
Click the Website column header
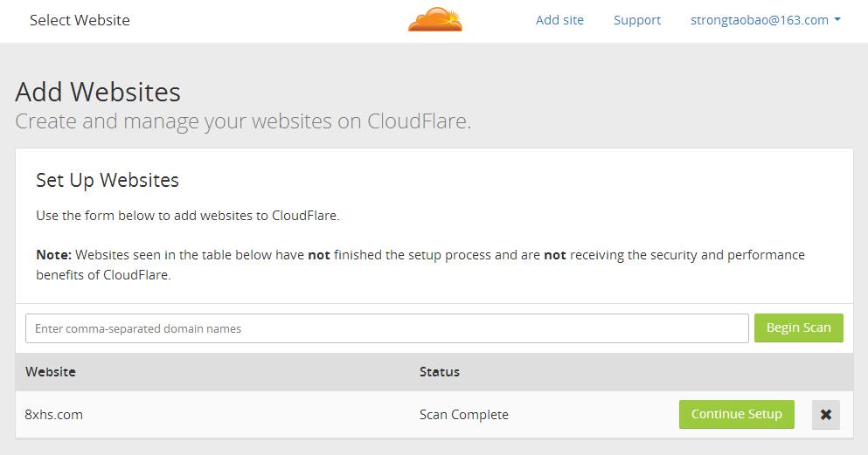(x=51, y=371)
